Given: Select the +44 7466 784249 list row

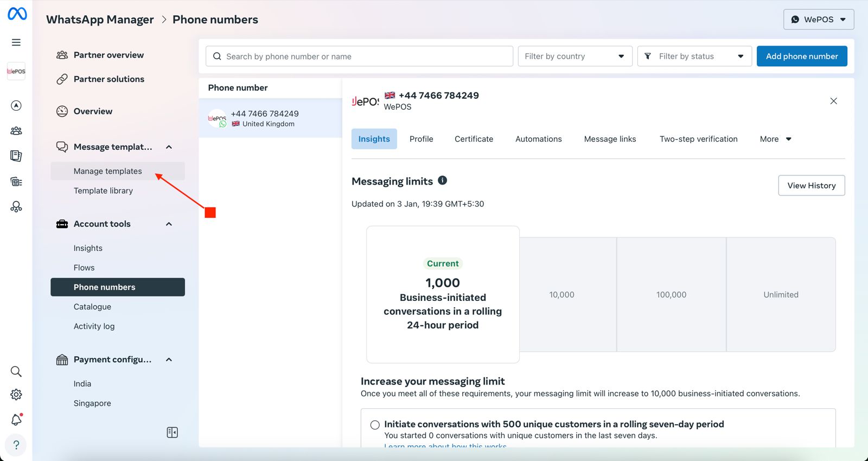Looking at the screenshot, I should [x=270, y=118].
